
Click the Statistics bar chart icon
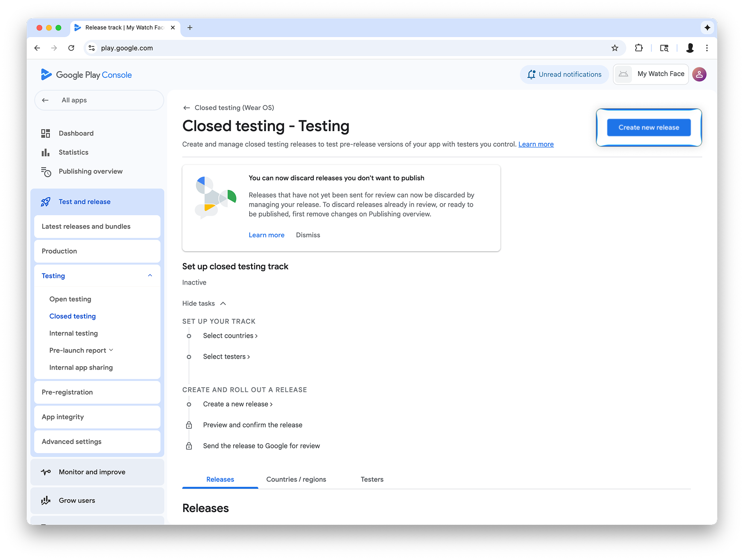pyautogui.click(x=46, y=152)
